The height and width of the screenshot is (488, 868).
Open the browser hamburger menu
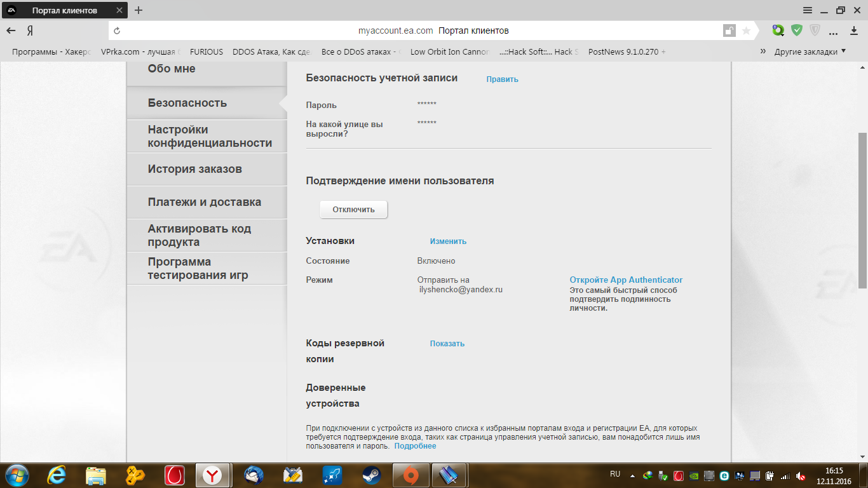coord(808,10)
